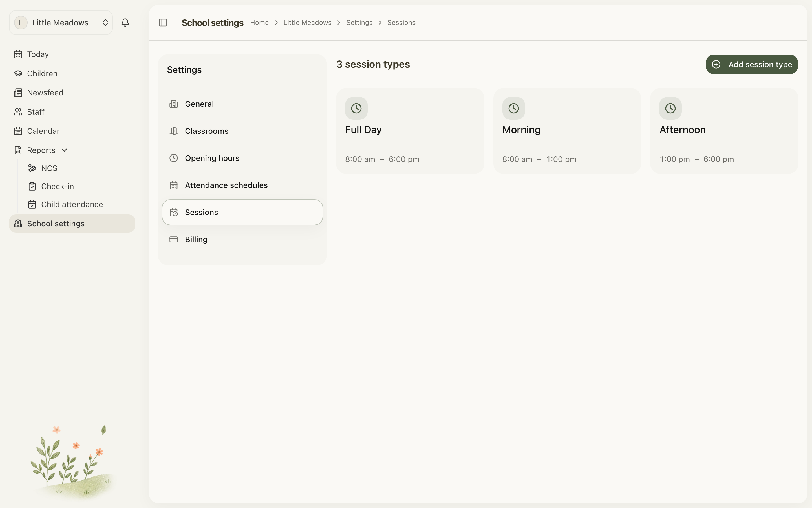This screenshot has height=508, width=812.
Task: Toggle the sidebar panel icon
Action: (163, 23)
